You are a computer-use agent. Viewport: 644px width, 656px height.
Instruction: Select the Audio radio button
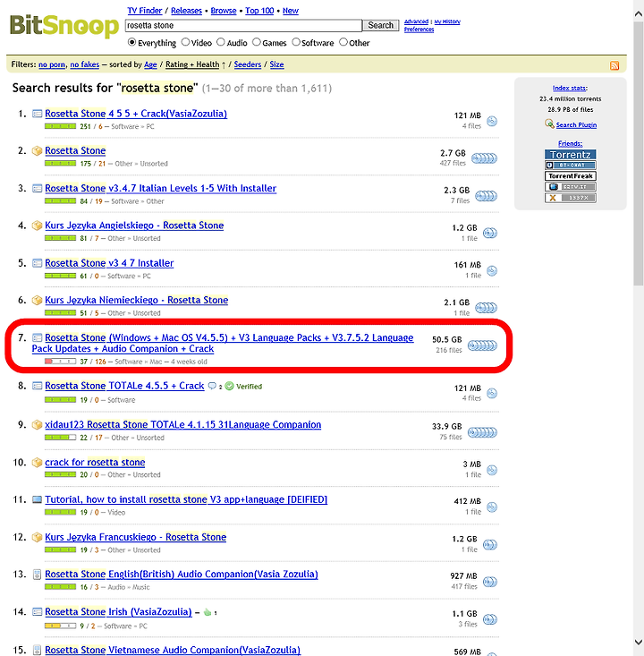(x=221, y=42)
